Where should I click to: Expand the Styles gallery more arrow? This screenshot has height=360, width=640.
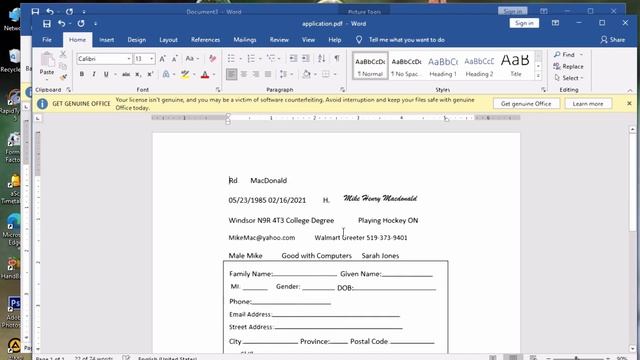coord(538,76)
